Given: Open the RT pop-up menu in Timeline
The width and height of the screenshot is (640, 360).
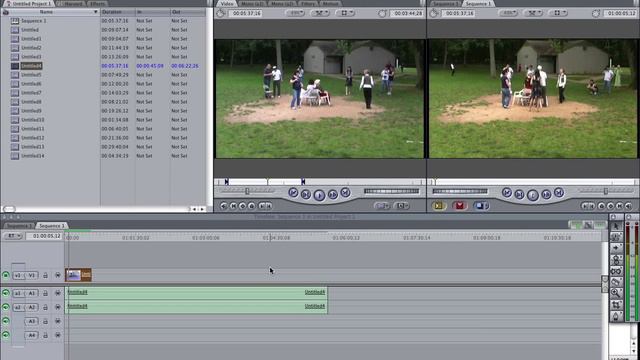Looking at the screenshot, I should (x=13, y=236).
